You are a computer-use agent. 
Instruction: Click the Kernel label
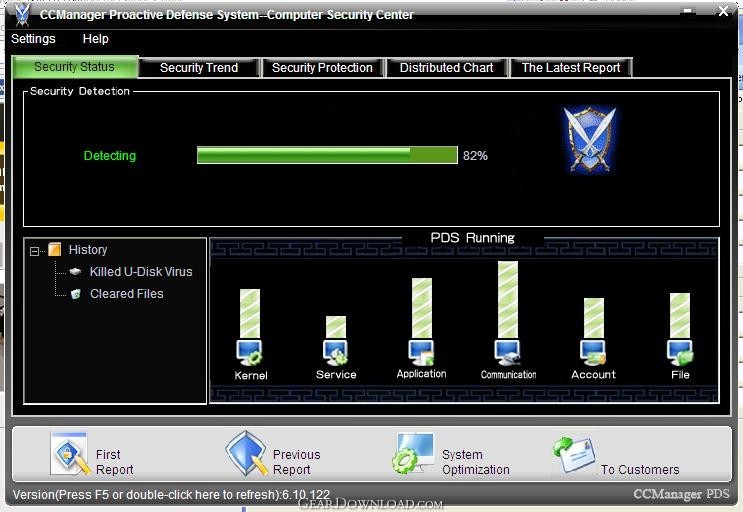tap(251, 376)
